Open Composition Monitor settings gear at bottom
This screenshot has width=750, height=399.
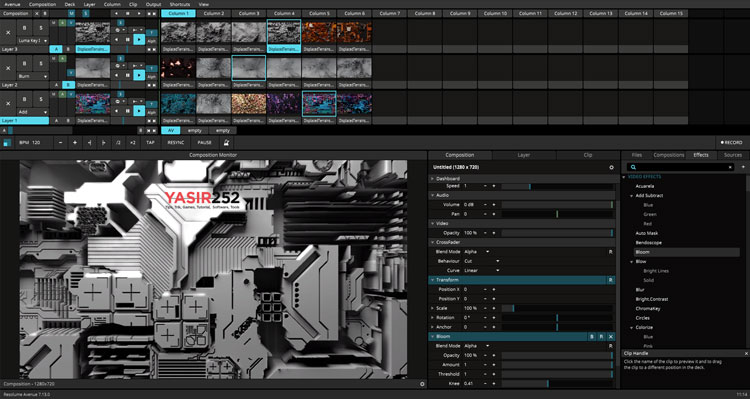pos(422,384)
